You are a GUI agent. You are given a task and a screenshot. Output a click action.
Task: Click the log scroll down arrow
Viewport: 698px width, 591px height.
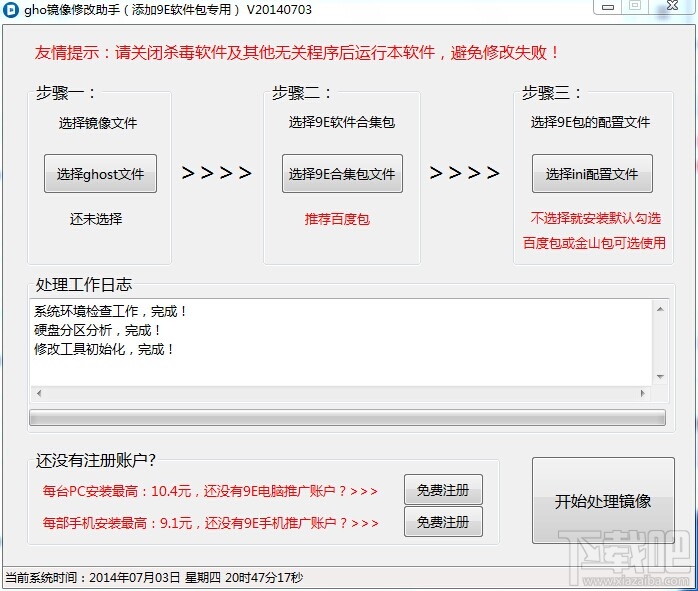tap(660, 376)
